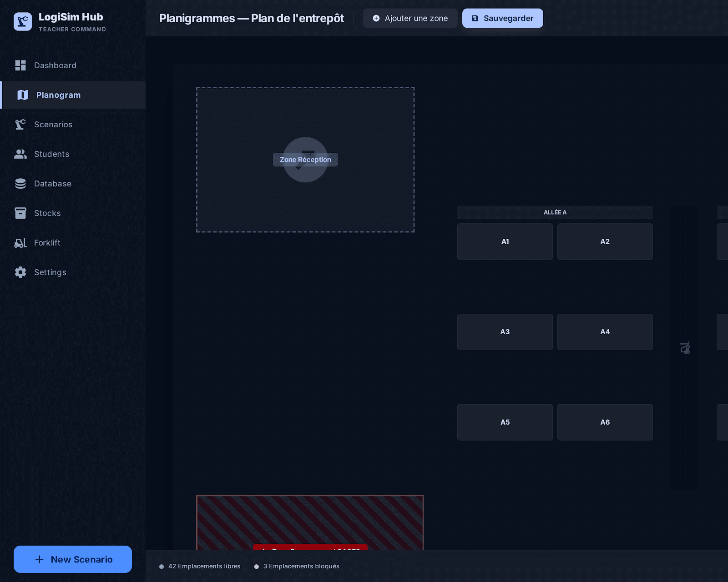
Task: Select the red hatched danger zone
Action: click(x=310, y=523)
